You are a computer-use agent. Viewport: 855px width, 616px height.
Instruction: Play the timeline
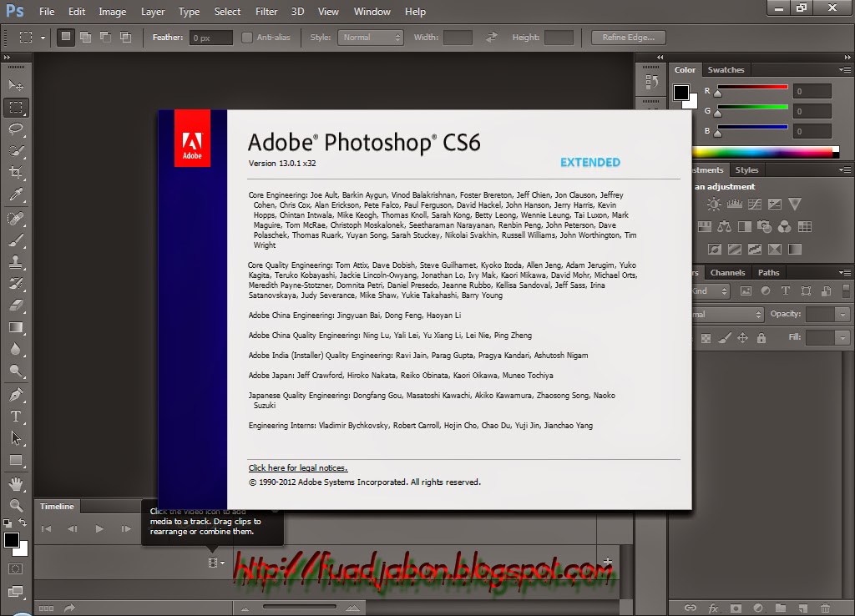[99, 529]
